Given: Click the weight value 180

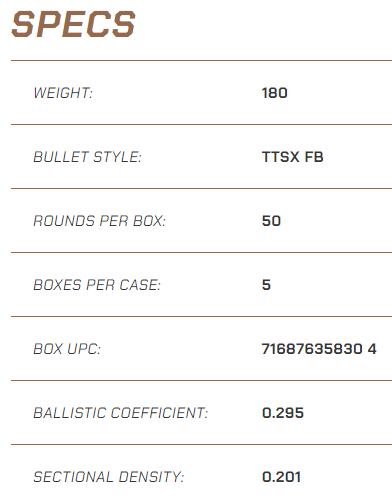Looking at the screenshot, I should coord(274,93).
